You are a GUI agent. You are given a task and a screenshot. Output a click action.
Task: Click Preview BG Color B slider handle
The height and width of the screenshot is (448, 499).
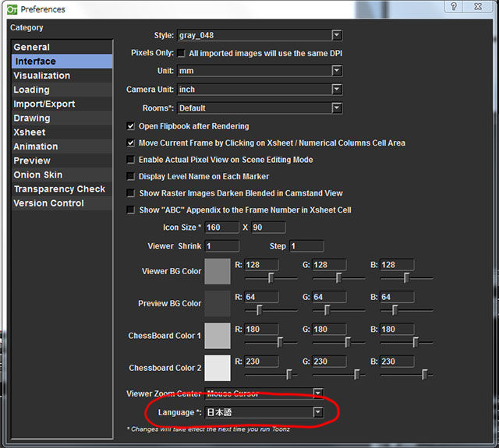395,310
